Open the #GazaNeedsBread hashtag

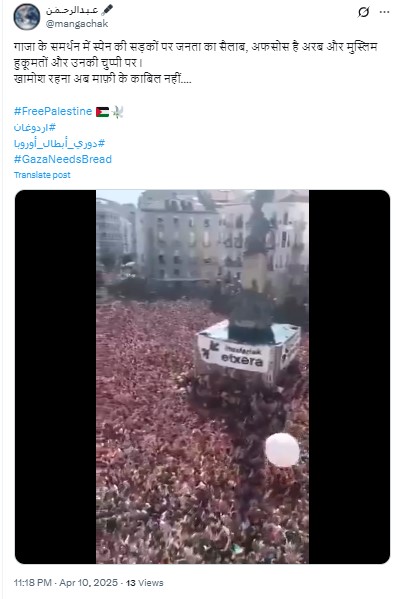click(63, 159)
